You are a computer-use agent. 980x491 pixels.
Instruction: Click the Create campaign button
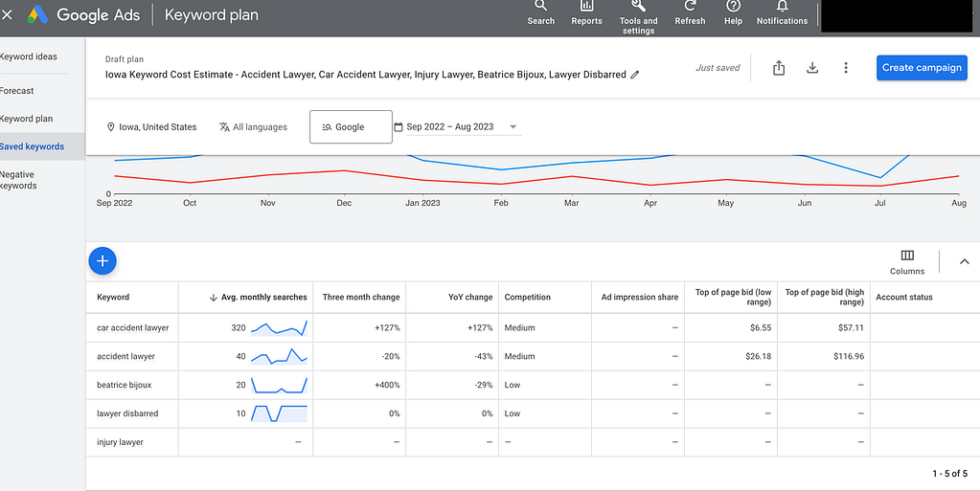click(922, 67)
